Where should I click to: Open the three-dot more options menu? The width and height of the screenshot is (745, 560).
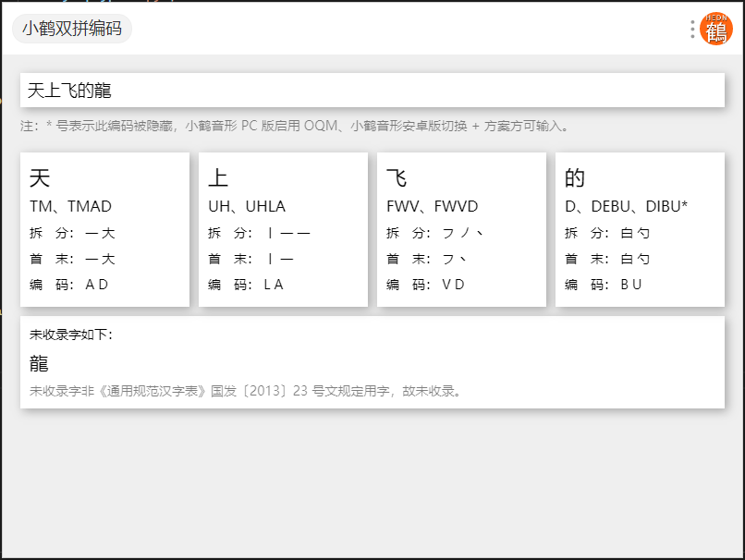[x=692, y=29]
